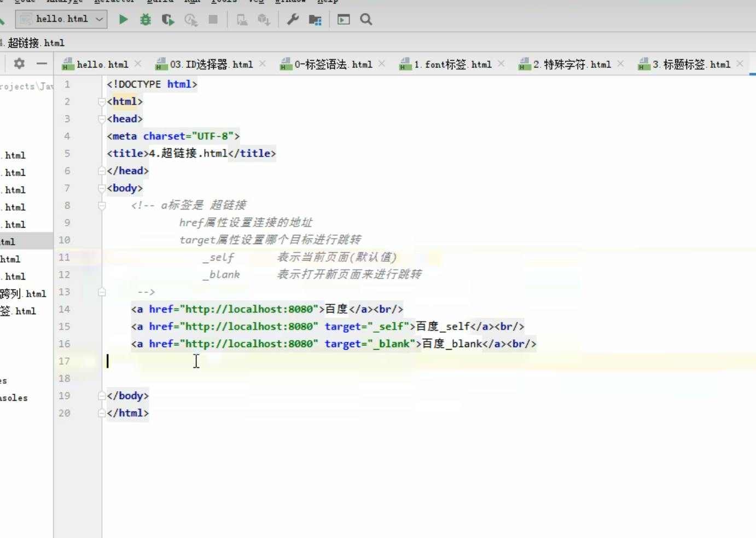Screen dimensions: 756x538
Task: Click the profiler clock icon in toolbar
Action: click(x=191, y=20)
